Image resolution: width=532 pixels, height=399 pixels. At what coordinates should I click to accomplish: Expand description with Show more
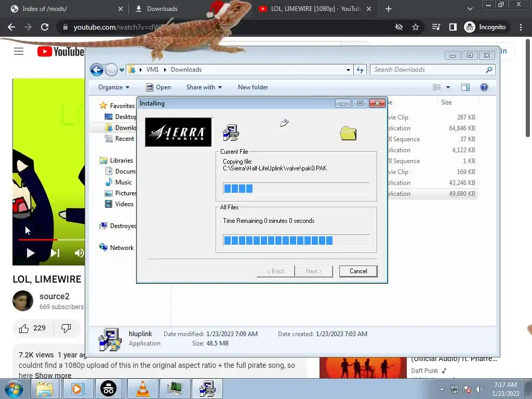point(53,375)
